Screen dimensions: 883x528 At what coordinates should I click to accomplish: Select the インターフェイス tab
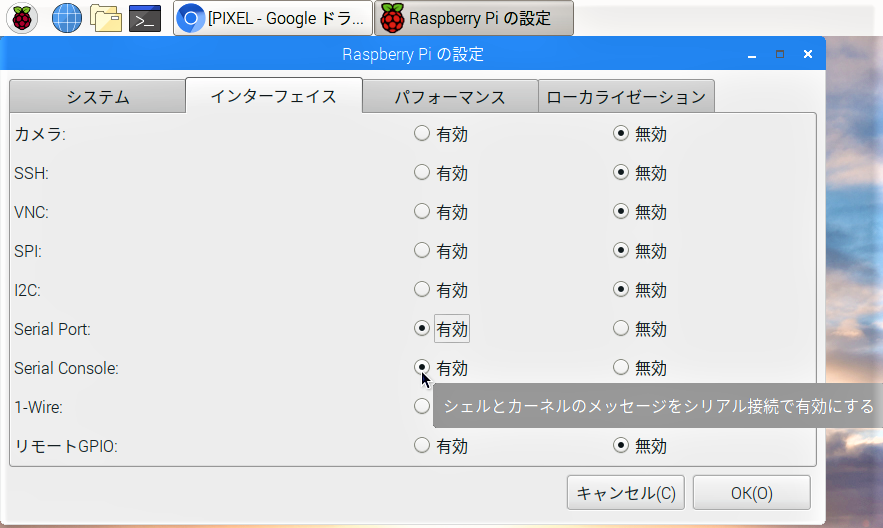[274, 96]
